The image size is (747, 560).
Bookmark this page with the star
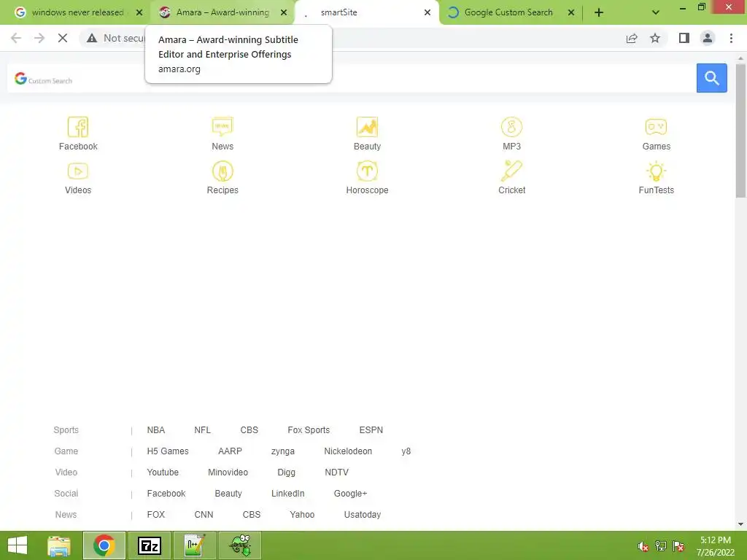click(655, 38)
